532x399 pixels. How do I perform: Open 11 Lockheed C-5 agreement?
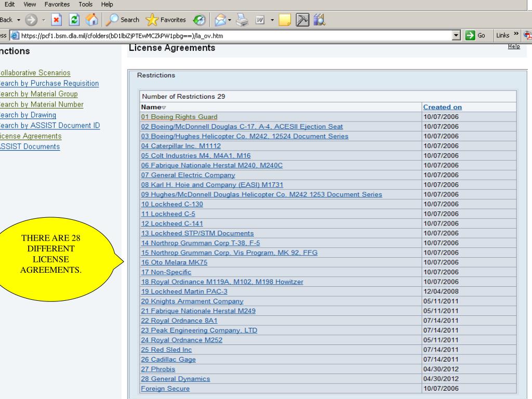[168, 214]
